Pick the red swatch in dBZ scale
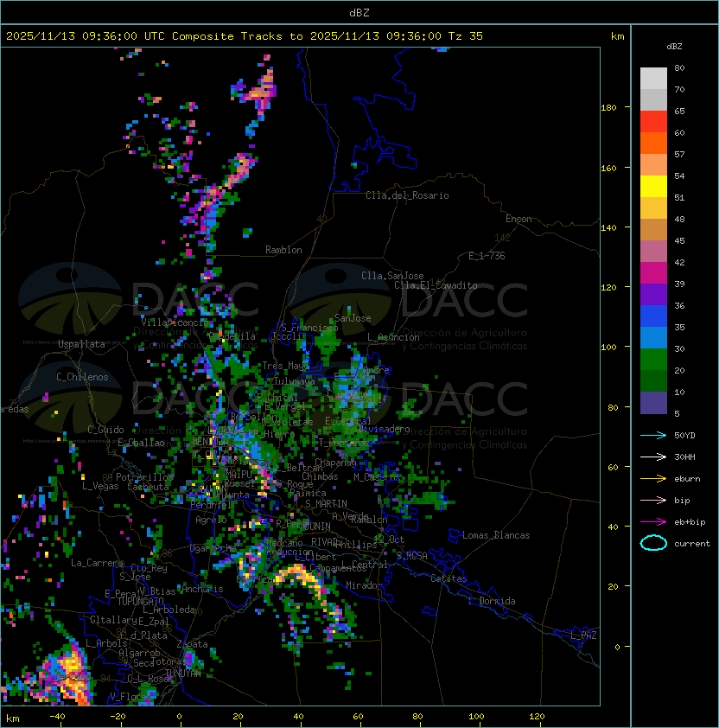The image size is (719, 728). click(x=653, y=122)
